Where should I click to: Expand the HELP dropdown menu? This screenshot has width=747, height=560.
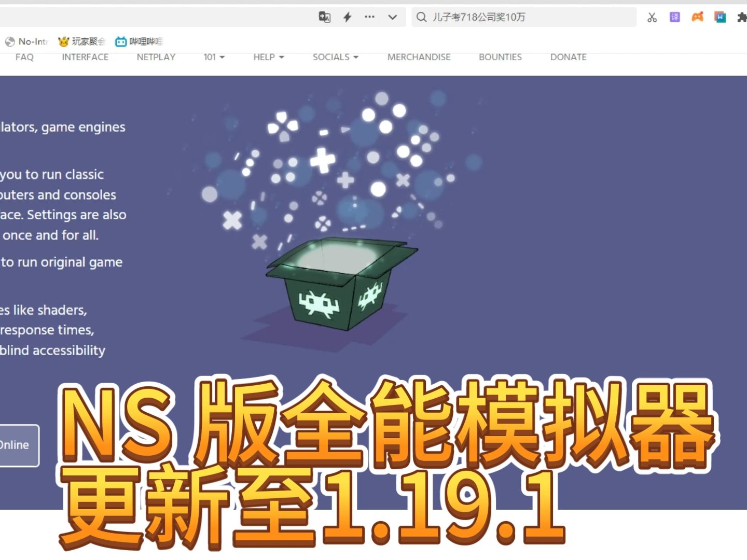tap(269, 57)
